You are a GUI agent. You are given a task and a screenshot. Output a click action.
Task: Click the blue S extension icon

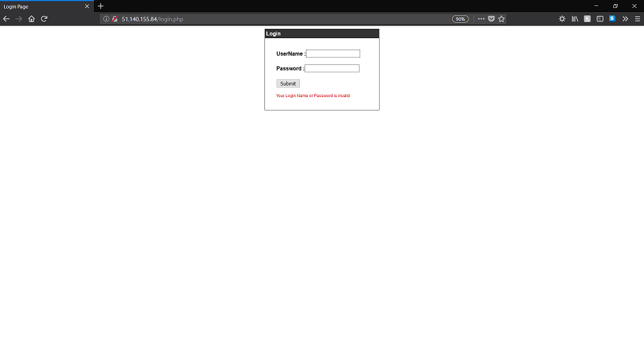click(612, 19)
